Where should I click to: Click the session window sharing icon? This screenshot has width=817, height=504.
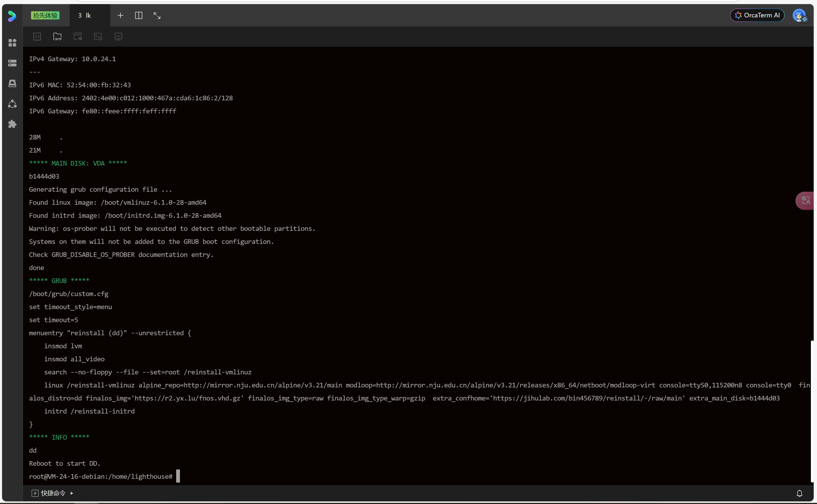pyautogui.click(x=78, y=36)
